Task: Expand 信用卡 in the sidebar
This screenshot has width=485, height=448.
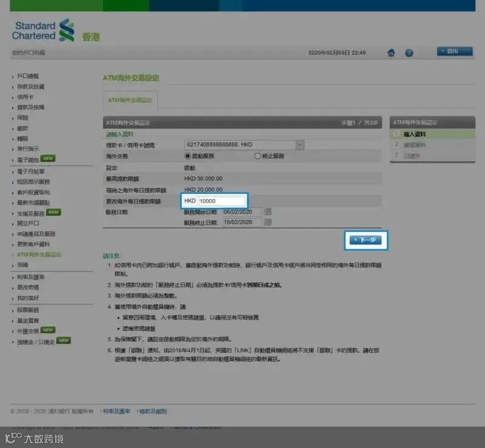Action: (x=25, y=97)
